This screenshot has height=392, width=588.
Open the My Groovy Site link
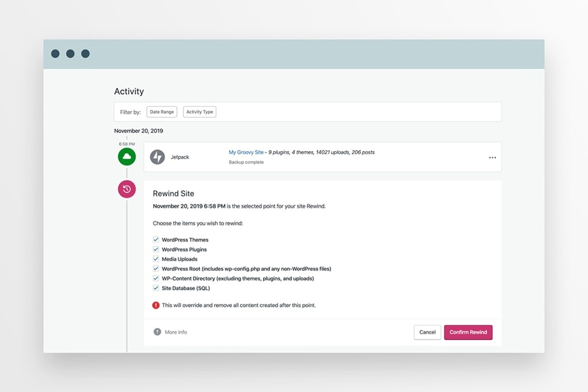point(246,152)
